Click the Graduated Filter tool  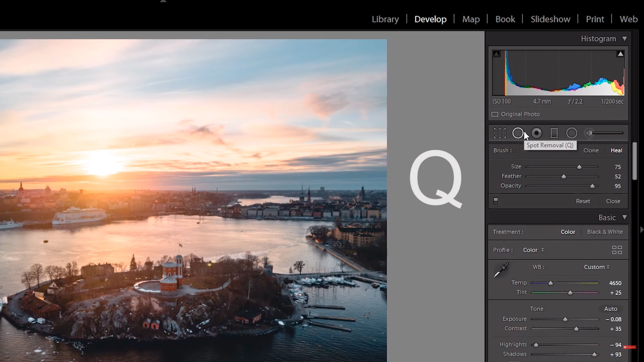pos(554,133)
